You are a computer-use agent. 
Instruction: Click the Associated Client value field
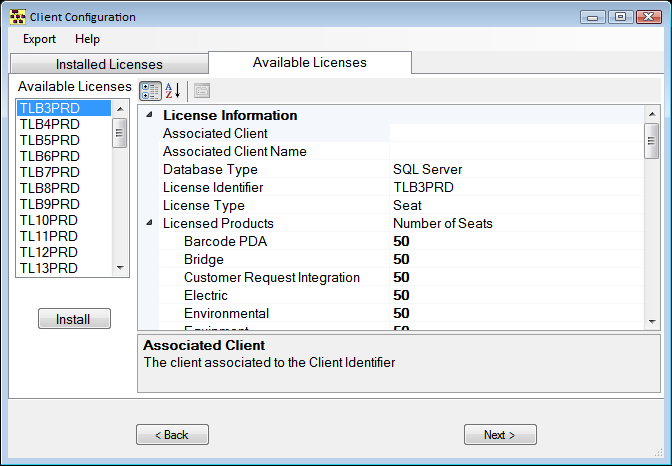pos(515,134)
